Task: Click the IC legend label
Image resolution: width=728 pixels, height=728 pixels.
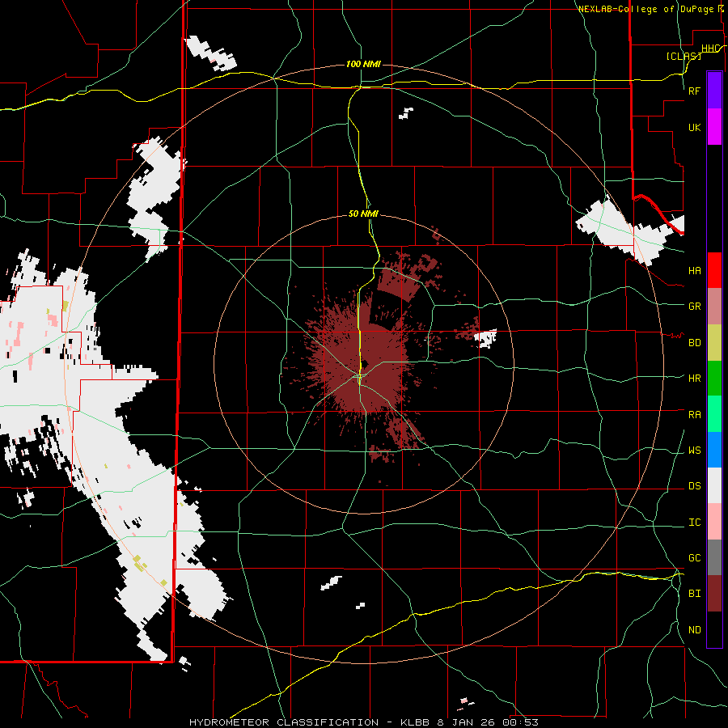Action: tap(695, 523)
